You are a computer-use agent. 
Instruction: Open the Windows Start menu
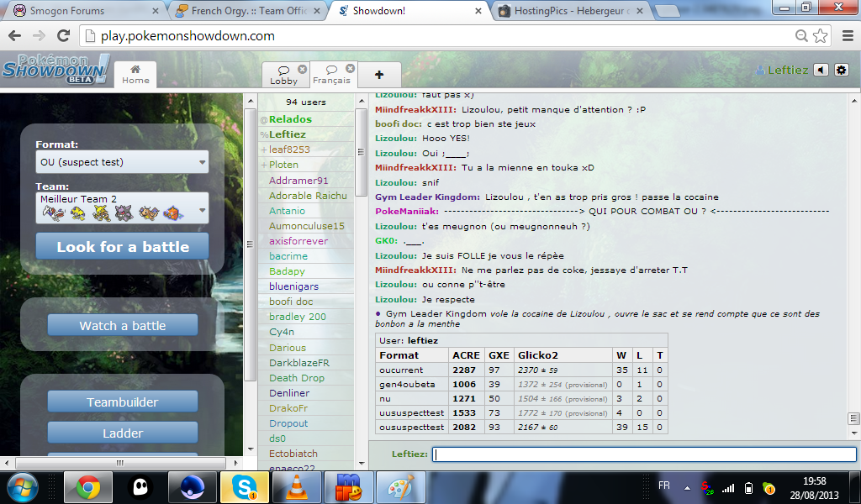[x=23, y=487]
